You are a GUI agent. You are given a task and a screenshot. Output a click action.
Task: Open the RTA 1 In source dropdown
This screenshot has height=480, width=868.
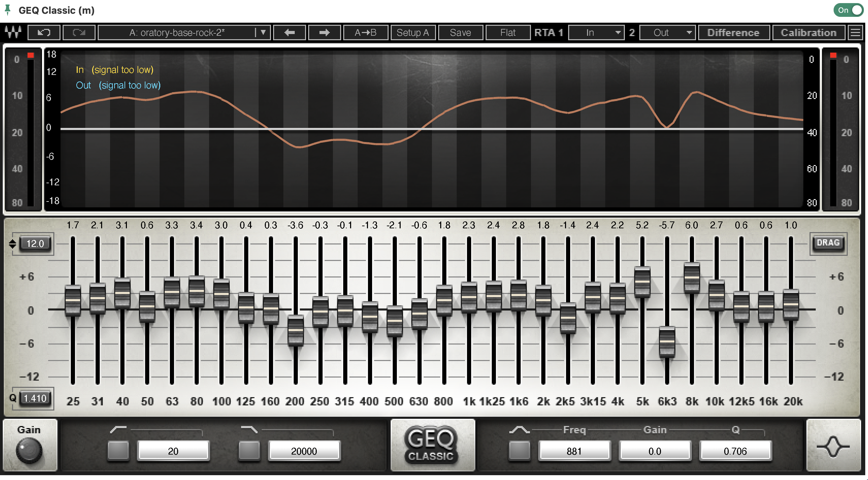[596, 32]
